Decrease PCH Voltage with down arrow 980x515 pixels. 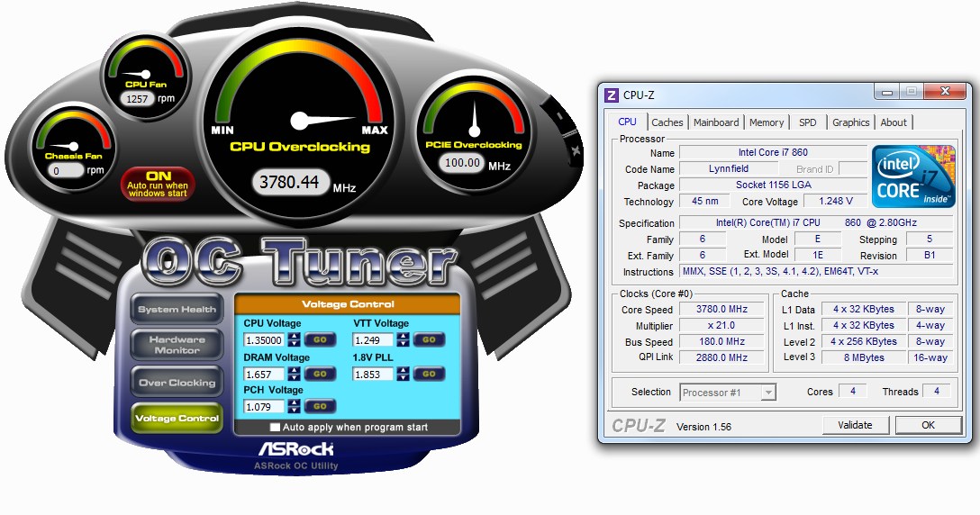294,410
